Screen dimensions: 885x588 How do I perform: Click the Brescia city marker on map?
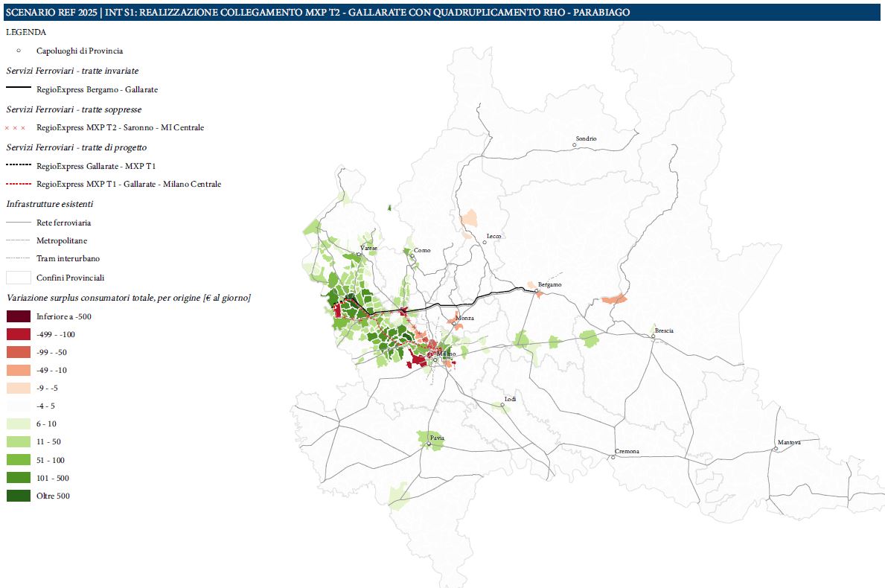pos(653,336)
